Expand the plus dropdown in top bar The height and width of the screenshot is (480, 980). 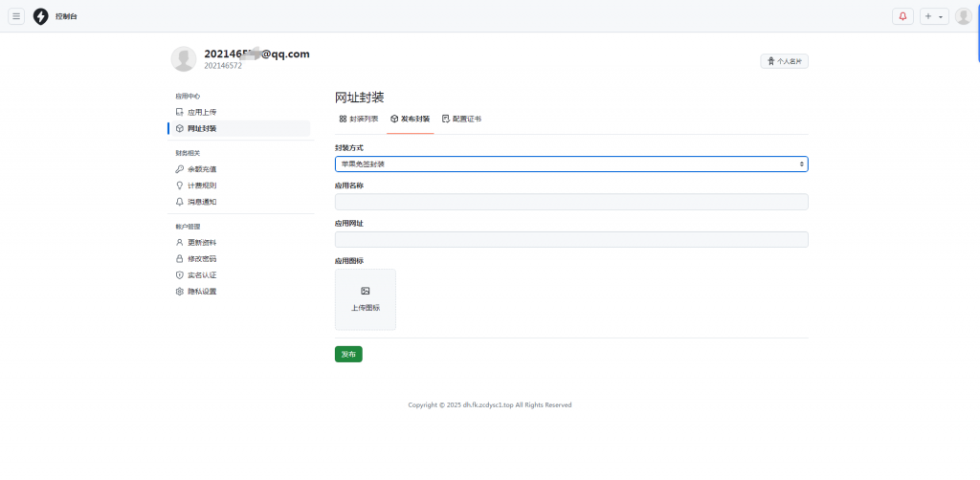[934, 16]
